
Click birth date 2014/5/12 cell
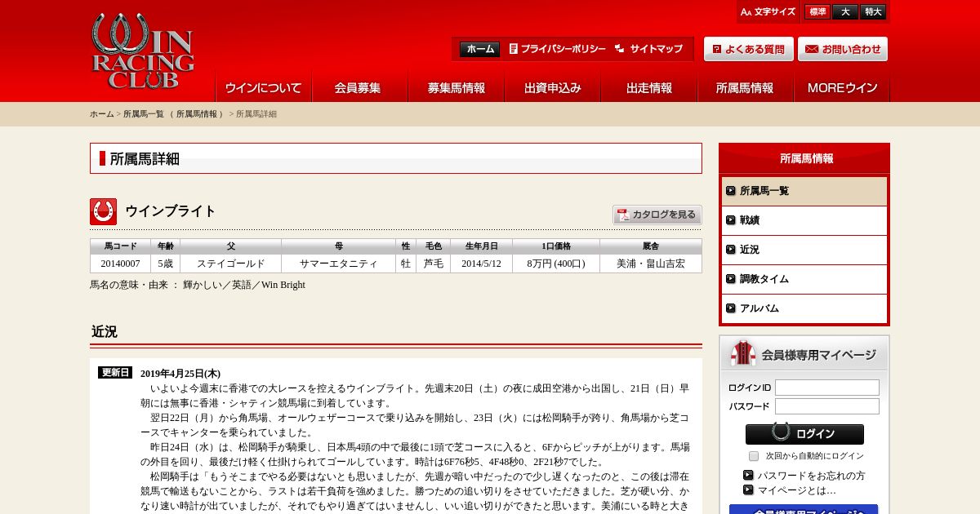click(481, 264)
